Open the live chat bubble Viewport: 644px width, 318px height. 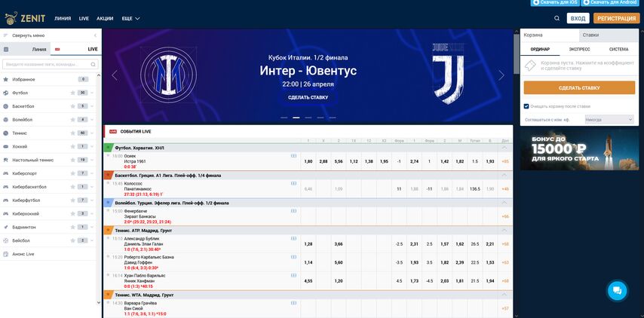617,291
